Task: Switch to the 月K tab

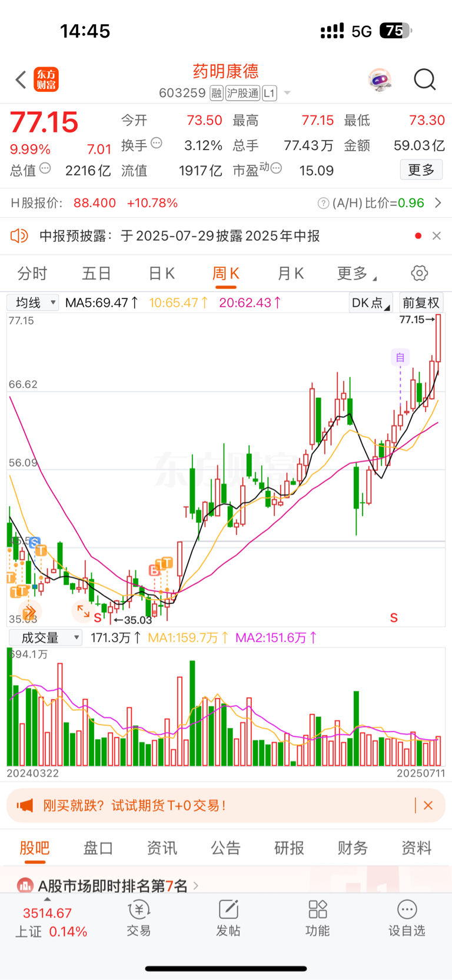Action: pos(290,273)
